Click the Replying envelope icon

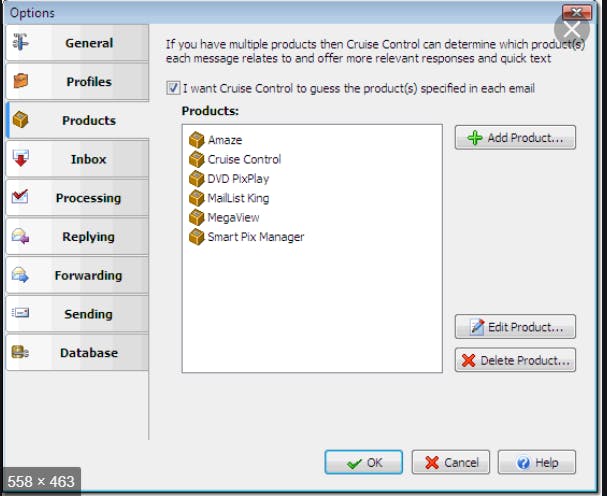[x=20, y=236]
